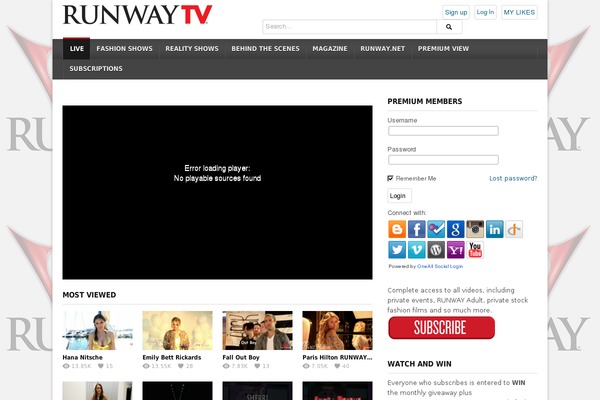Connect with the LinkedIn icon
The height and width of the screenshot is (400, 600).
(x=494, y=229)
